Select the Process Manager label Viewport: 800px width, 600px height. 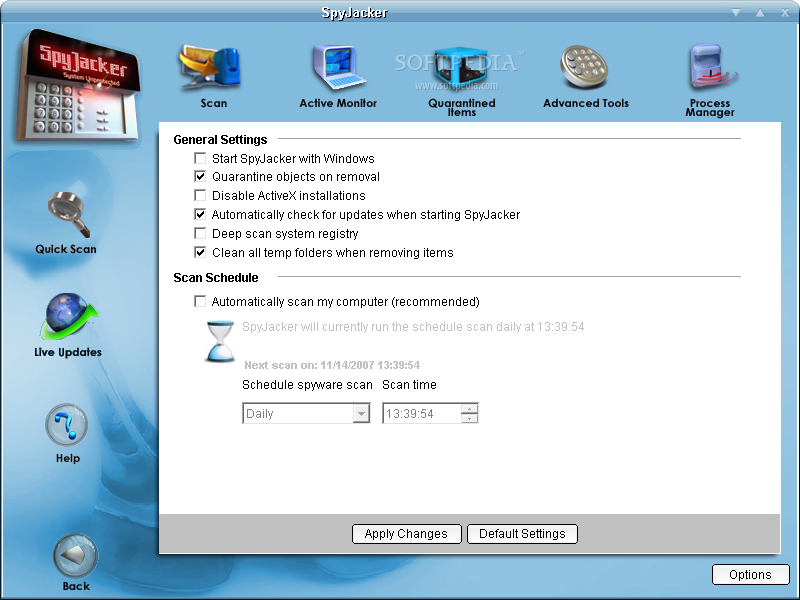(x=710, y=107)
